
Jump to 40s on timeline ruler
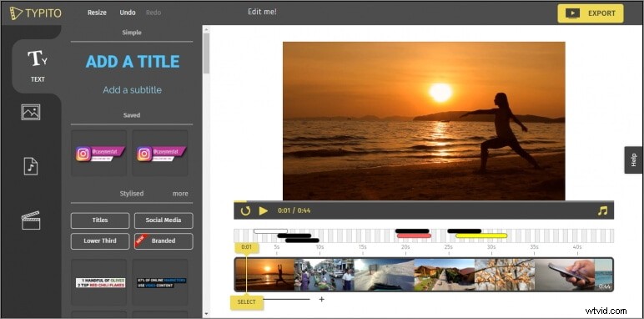577,247
